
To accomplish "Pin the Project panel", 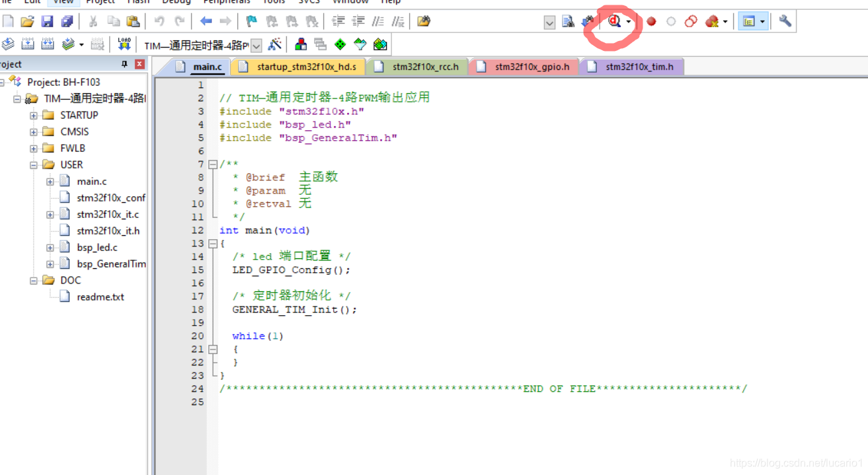I will coord(124,64).
